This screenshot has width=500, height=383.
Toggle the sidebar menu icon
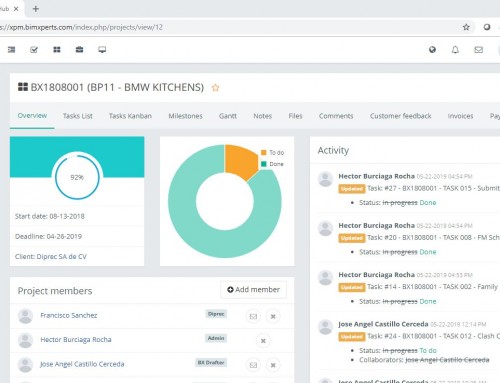[12, 50]
